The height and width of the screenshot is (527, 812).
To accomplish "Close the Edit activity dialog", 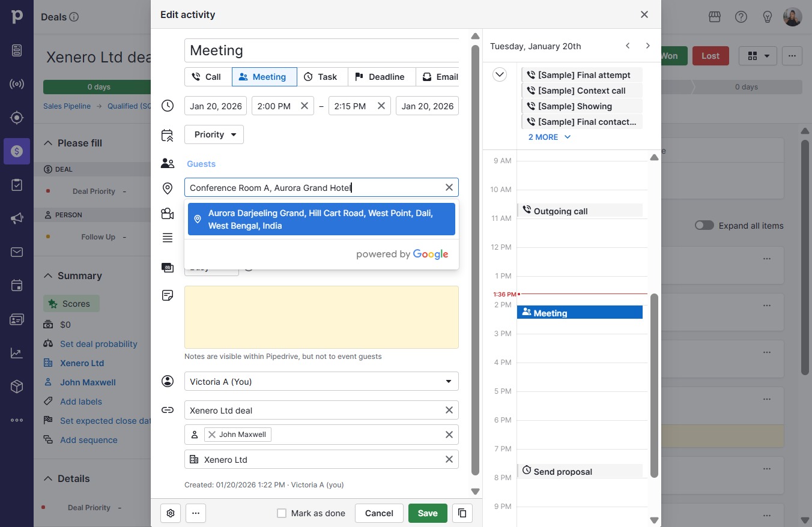I will coord(644,14).
